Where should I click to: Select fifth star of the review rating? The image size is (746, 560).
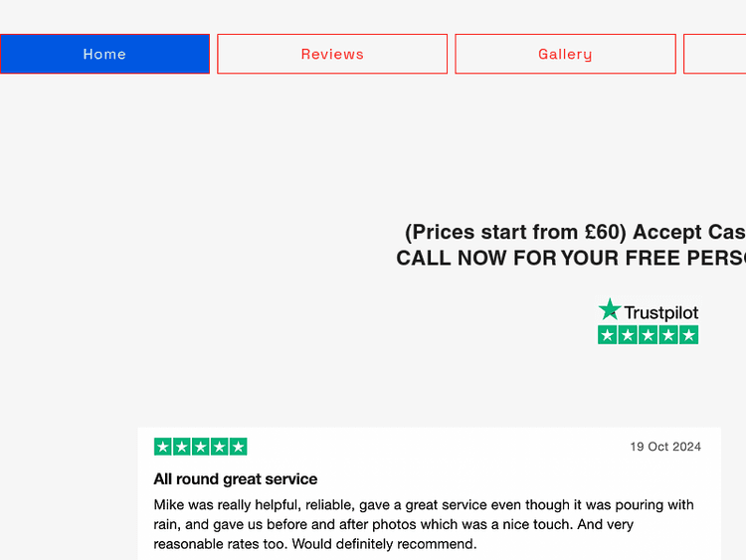pos(238,447)
